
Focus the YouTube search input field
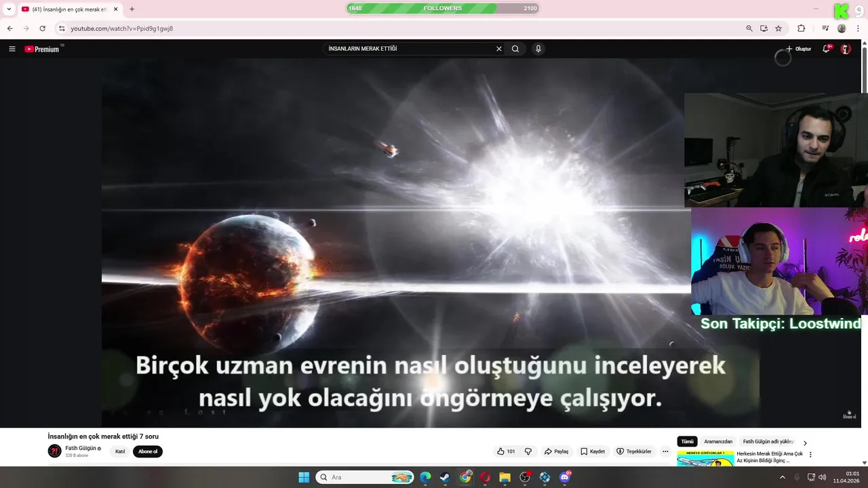click(x=410, y=49)
